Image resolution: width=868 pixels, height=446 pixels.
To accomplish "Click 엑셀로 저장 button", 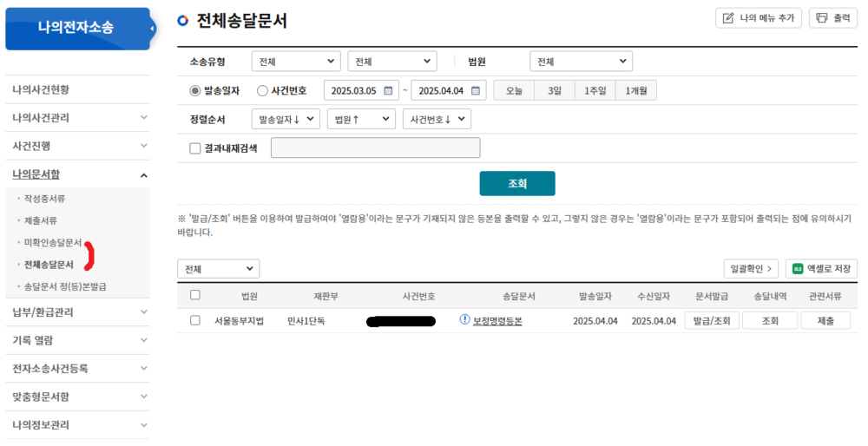I will (821, 269).
